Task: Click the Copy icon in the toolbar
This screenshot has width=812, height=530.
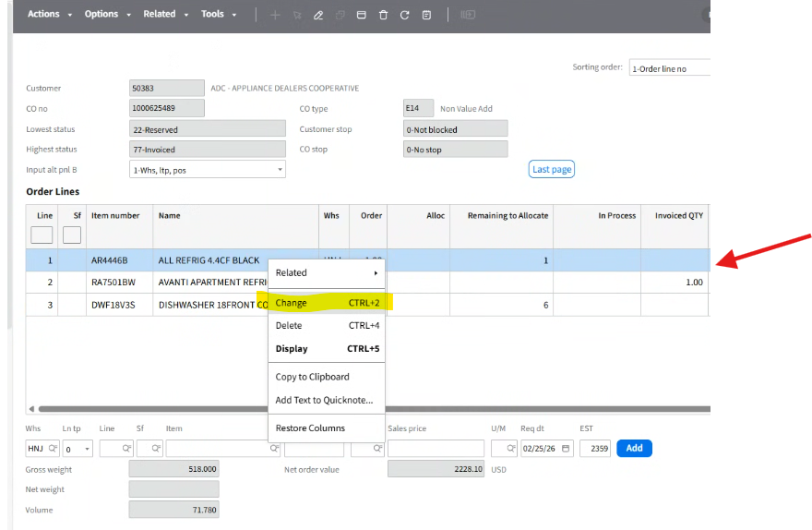Action: coord(340,15)
